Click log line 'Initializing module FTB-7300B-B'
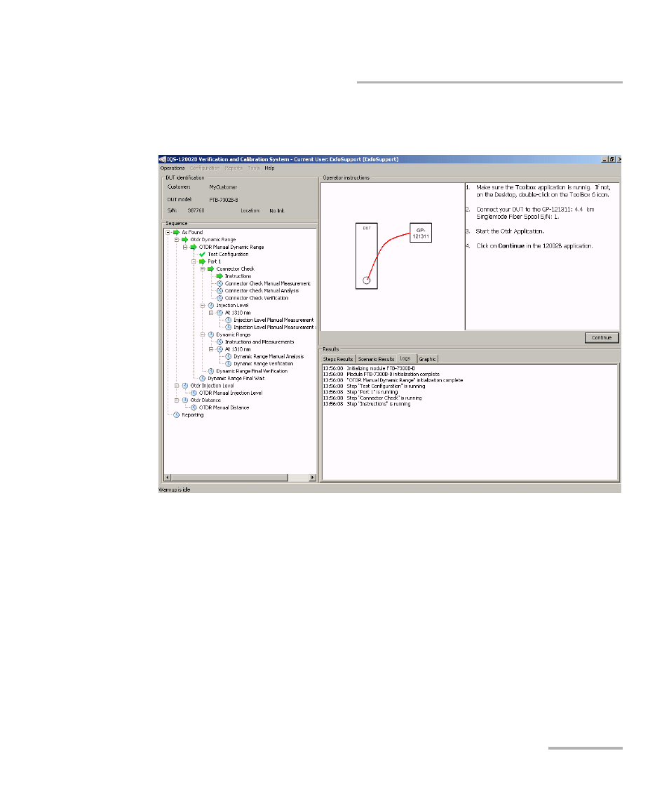The width and height of the screenshot is (669, 812). click(369, 368)
